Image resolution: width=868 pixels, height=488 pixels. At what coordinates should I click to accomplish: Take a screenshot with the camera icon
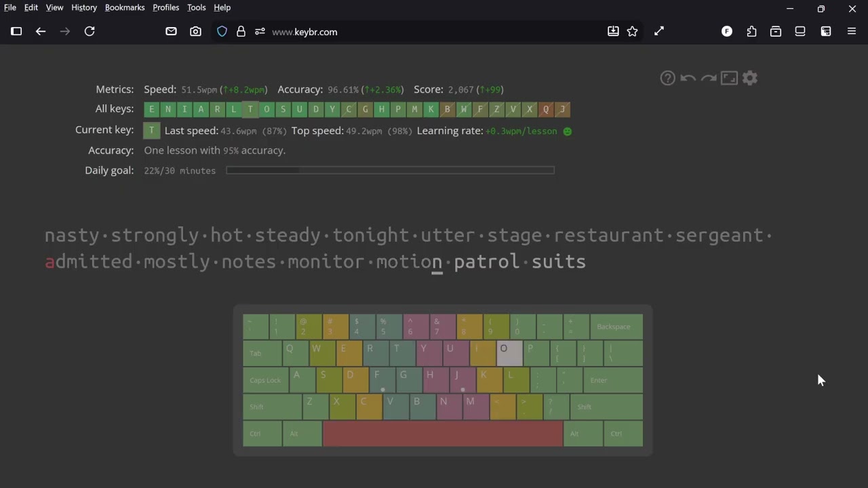pyautogui.click(x=195, y=31)
